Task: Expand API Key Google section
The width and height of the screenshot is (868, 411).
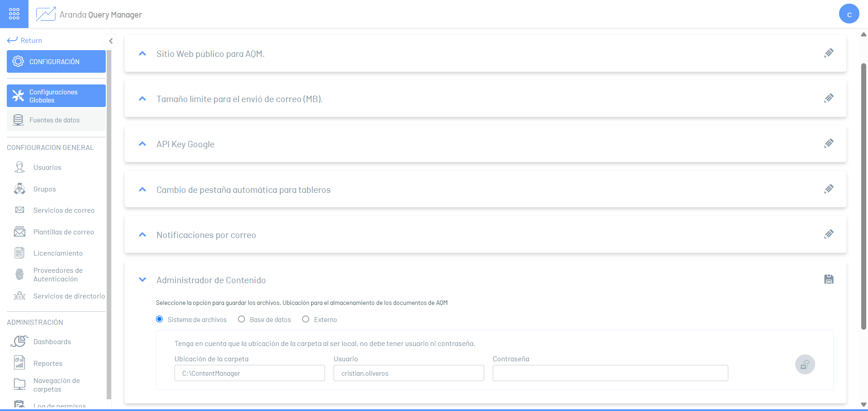Action: pyautogui.click(x=142, y=144)
